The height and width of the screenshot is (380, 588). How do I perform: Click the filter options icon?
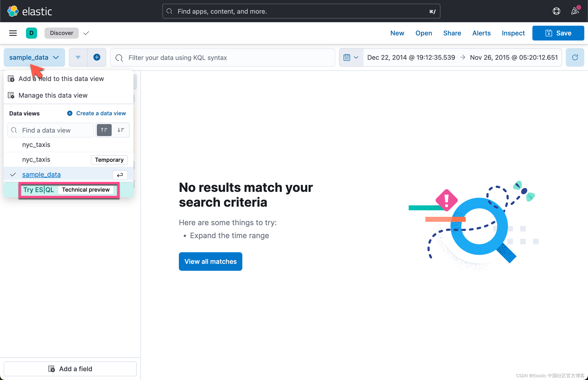coord(78,57)
